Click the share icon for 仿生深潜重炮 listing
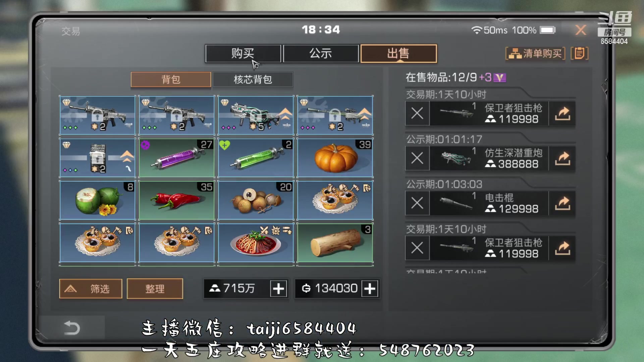The width and height of the screenshot is (644, 362). [x=562, y=158]
